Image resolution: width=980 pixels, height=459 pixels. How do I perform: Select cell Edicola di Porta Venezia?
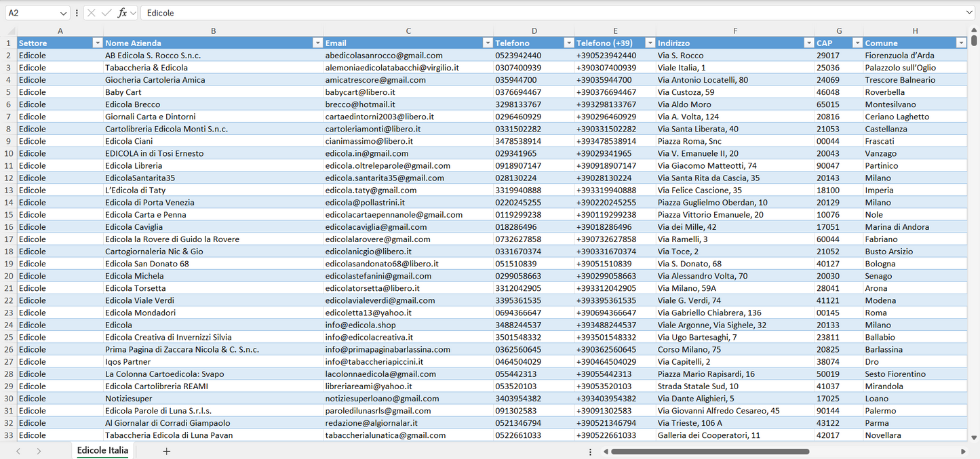[214, 203]
